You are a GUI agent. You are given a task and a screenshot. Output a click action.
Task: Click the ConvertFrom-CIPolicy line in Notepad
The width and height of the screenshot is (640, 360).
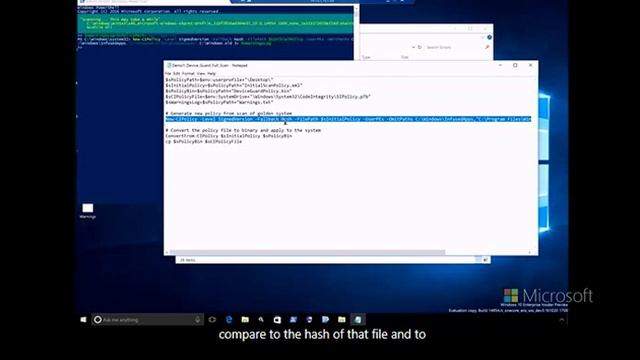pyautogui.click(x=229, y=136)
